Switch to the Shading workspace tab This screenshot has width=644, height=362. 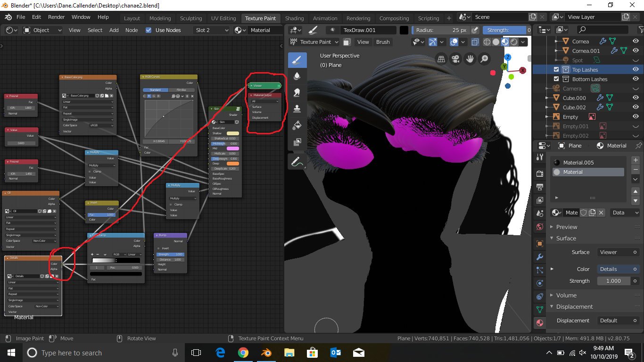(294, 18)
